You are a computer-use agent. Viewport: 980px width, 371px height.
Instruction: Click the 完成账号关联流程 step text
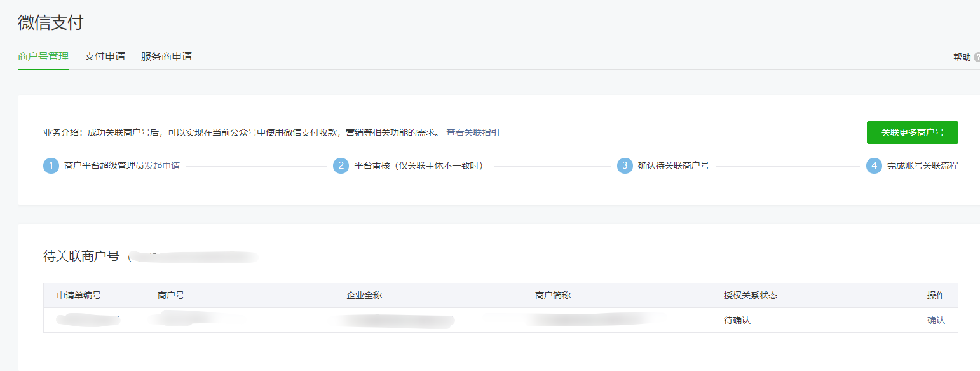923,166
